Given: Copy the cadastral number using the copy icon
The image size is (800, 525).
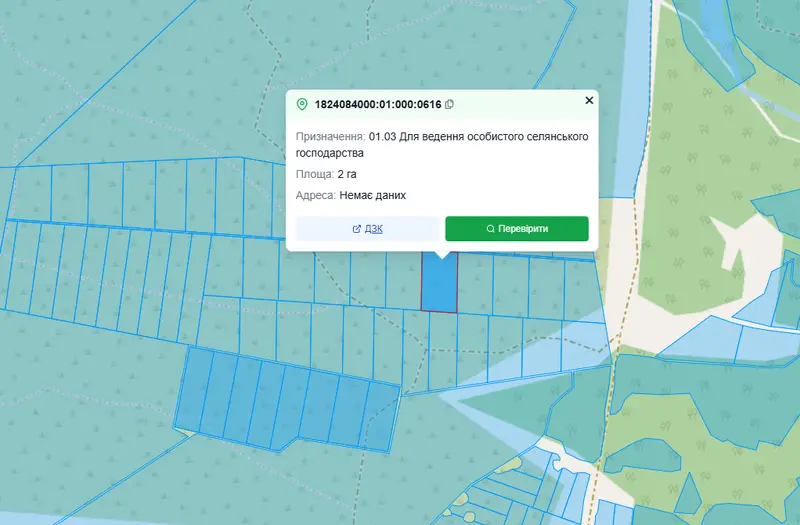Looking at the screenshot, I should [x=449, y=105].
